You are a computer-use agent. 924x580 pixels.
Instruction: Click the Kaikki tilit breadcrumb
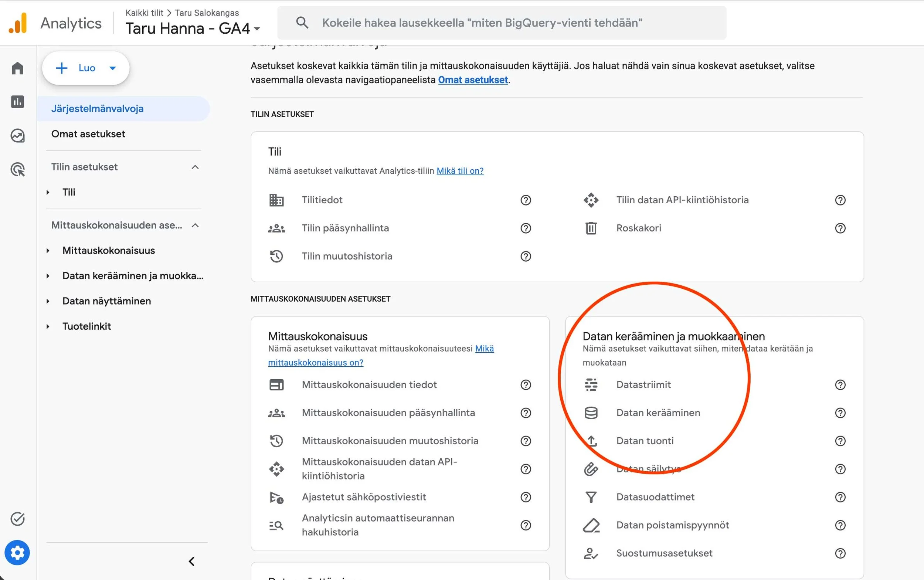[x=144, y=13]
